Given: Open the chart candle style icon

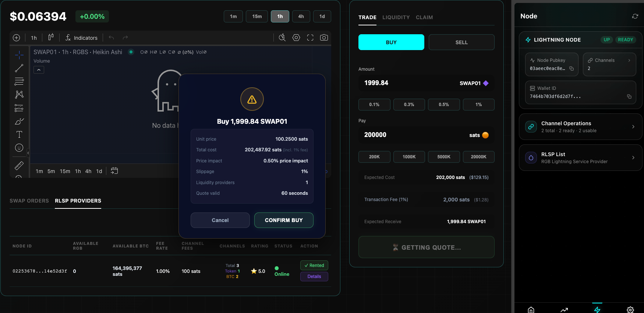Looking at the screenshot, I should pyautogui.click(x=51, y=38).
